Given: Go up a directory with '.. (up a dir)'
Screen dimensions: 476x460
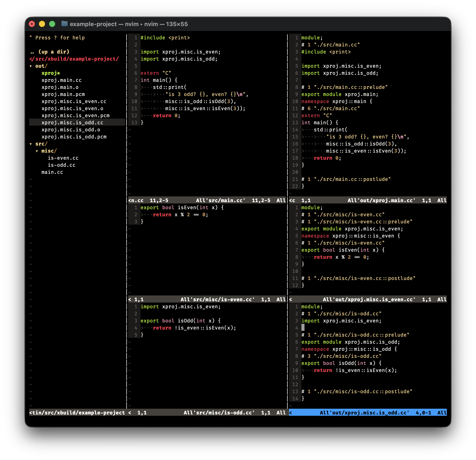Looking at the screenshot, I should coord(50,52).
